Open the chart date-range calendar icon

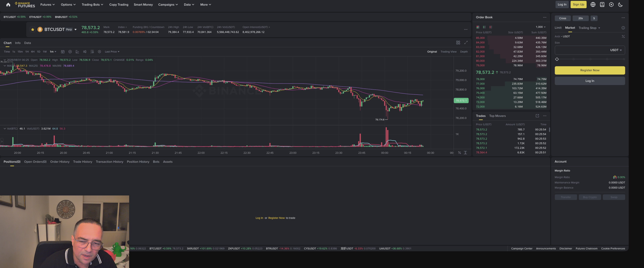point(63,52)
